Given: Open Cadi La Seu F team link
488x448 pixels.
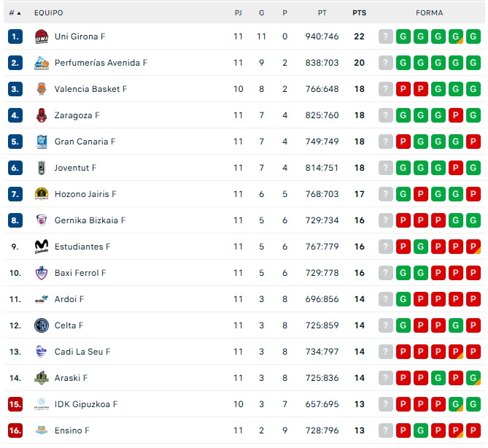Looking at the screenshot, I should (82, 352).
